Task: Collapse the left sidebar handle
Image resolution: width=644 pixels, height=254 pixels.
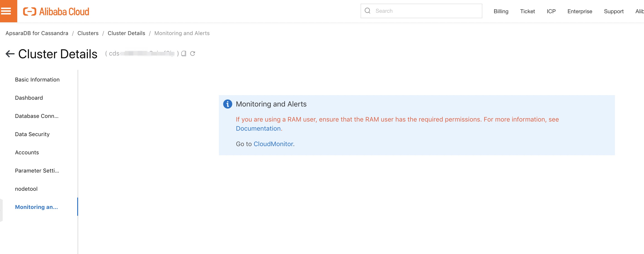Action: coord(1,210)
